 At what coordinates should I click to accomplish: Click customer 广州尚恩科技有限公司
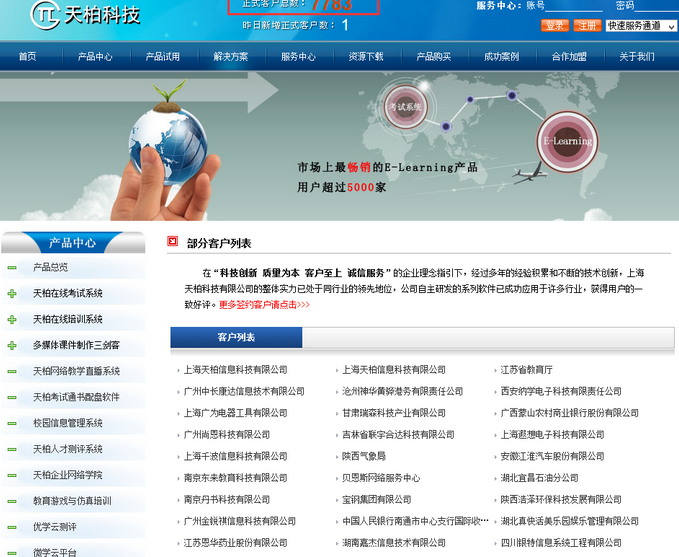[227, 435]
